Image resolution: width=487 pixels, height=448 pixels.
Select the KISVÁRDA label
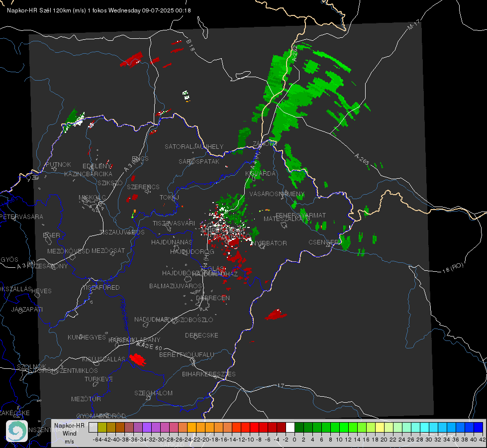(x=260, y=174)
